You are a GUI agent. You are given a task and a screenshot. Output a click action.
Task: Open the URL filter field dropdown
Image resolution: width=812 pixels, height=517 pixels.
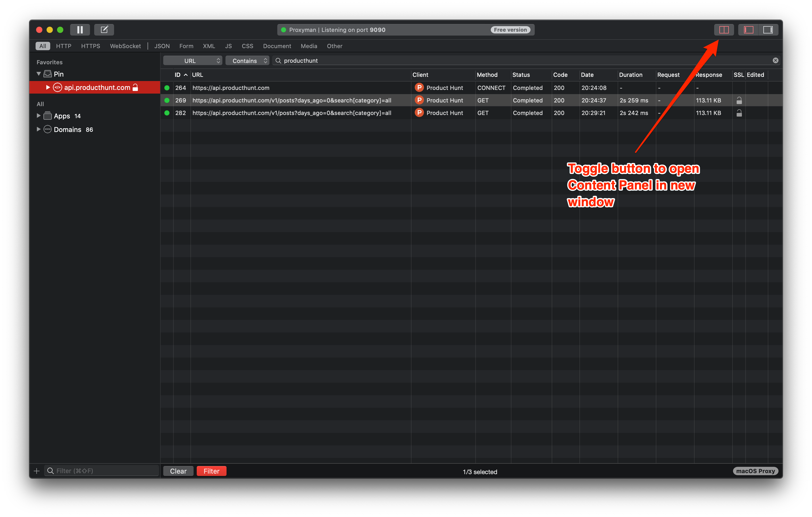[193, 61]
